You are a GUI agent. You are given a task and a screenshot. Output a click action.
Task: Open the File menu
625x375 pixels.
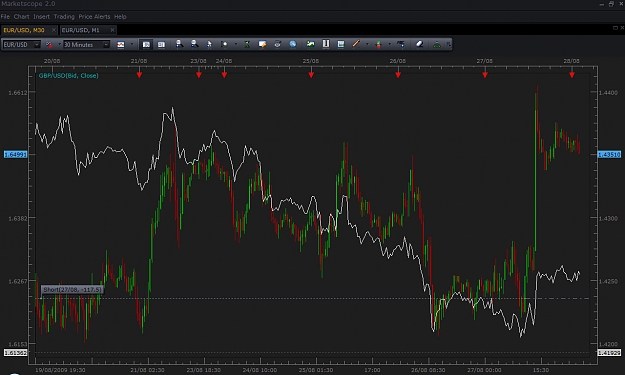[5, 17]
